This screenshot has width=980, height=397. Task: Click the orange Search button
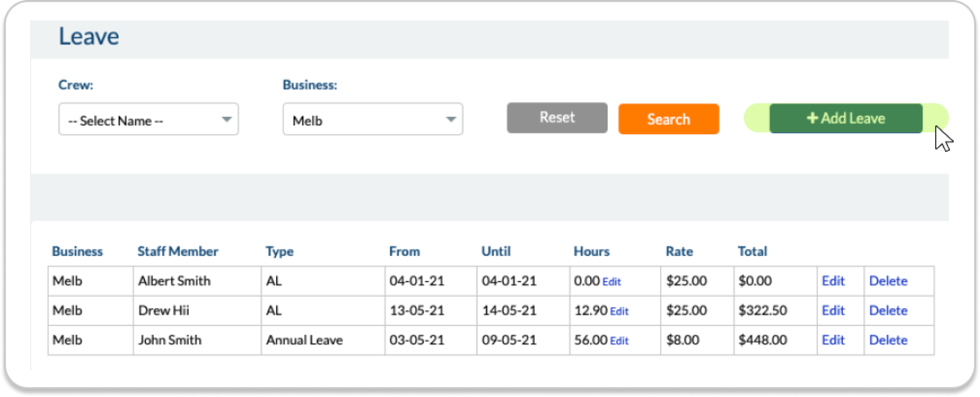pos(668,119)
